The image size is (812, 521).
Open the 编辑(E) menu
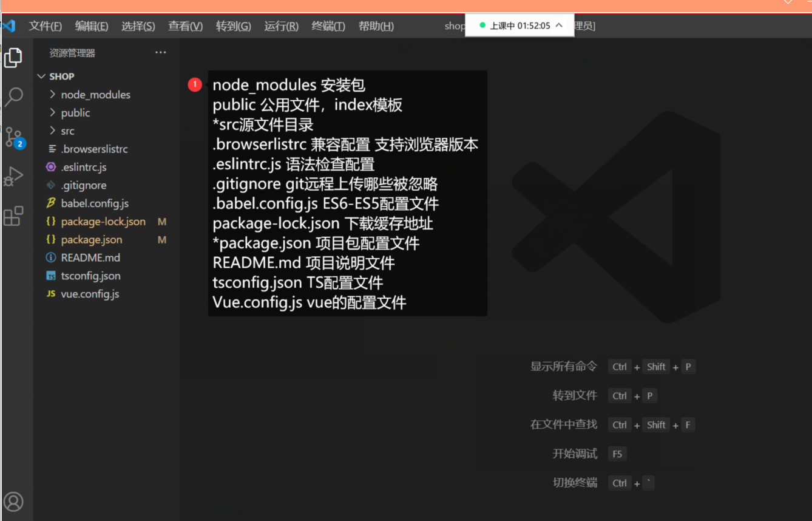(92, 26)
